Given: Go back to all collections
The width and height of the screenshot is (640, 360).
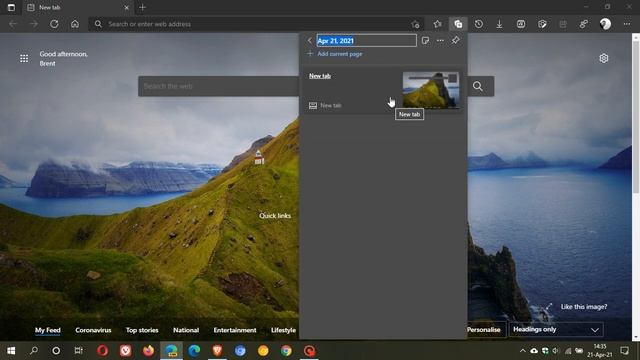Looking at the screenshot, I should click(310, 40).
